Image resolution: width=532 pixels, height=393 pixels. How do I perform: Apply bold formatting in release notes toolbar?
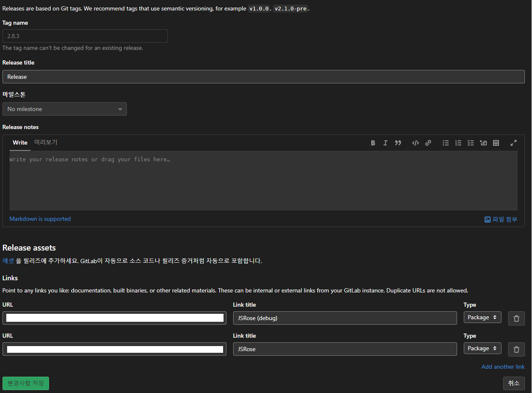pyautogui.click(x=373, y=142)
